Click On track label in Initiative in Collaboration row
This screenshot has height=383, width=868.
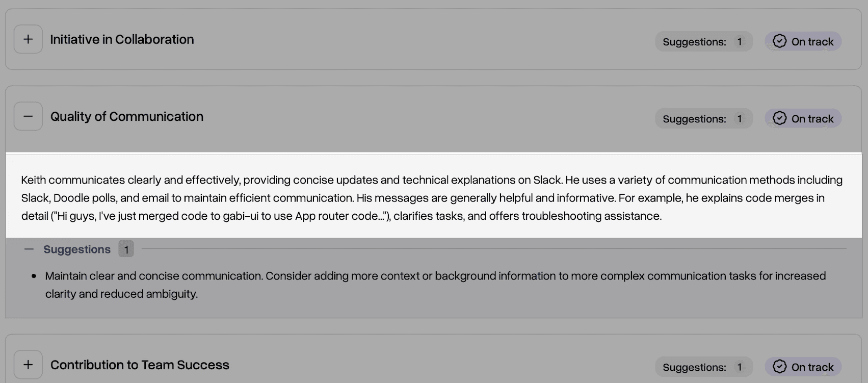point(812,42)
